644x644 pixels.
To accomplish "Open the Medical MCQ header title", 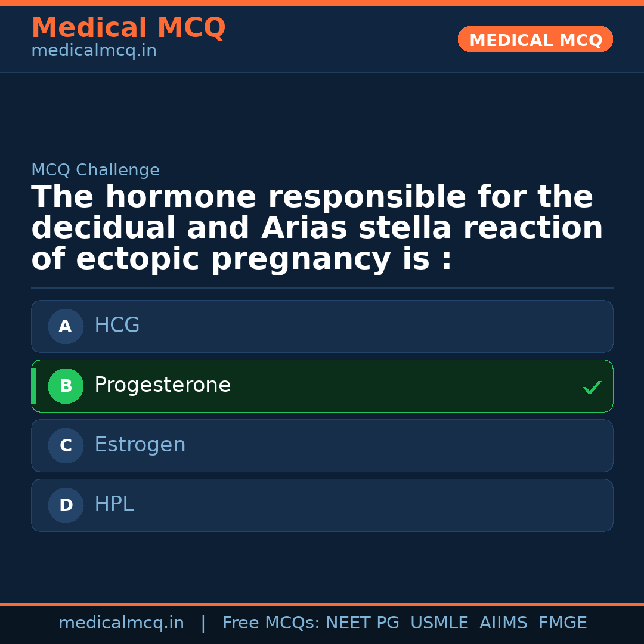I will click(x=128, y=28).
